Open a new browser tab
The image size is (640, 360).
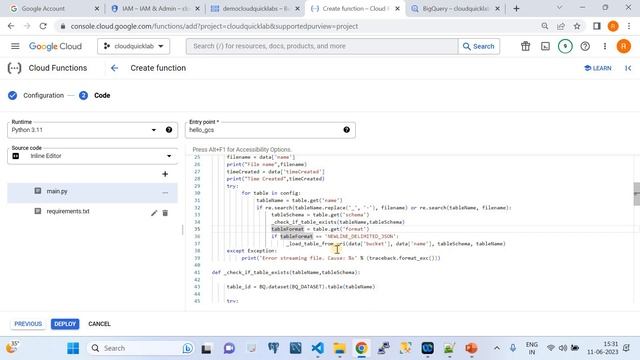(516, 9)
